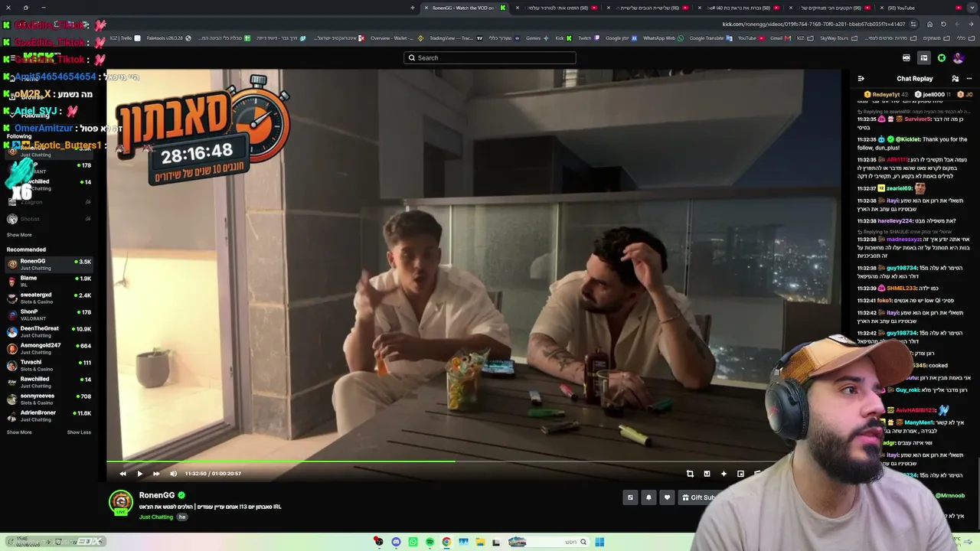
Task: Open the clip crop tool in player
Action: [x=690, y=474]
